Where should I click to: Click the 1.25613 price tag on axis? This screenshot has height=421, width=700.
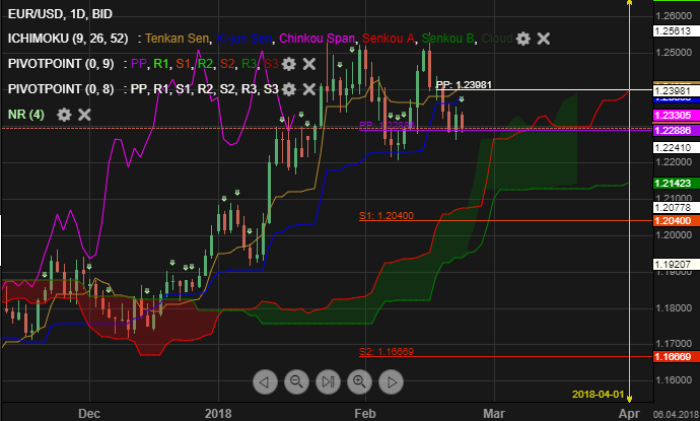pyautogui.click(x=675, y=31)
